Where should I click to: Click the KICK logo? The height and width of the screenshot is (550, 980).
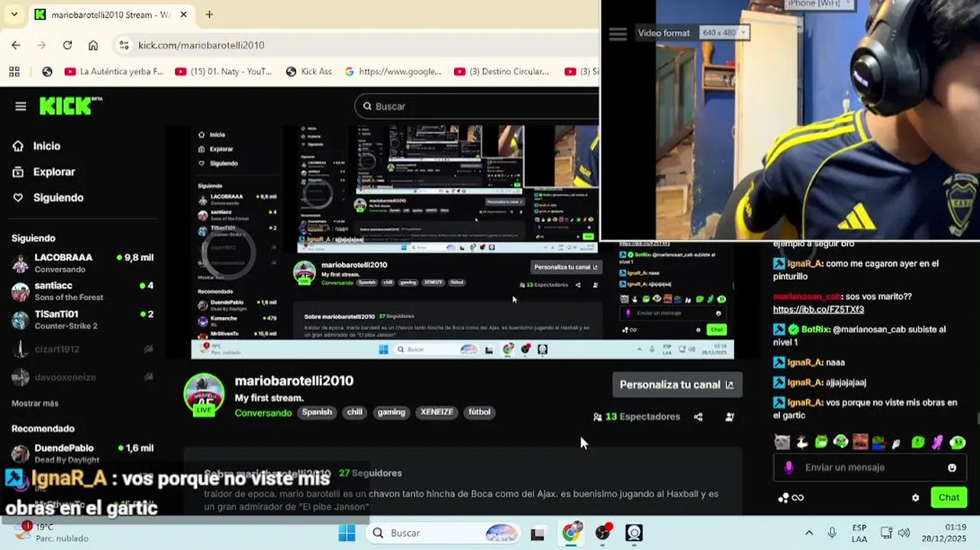point(70,106)
